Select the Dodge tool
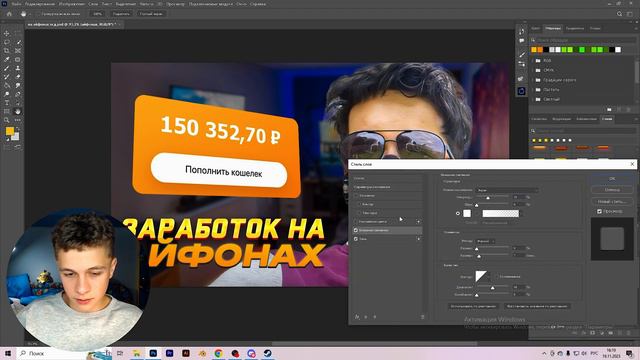The image size is (640, 360). tap(7, 94)
